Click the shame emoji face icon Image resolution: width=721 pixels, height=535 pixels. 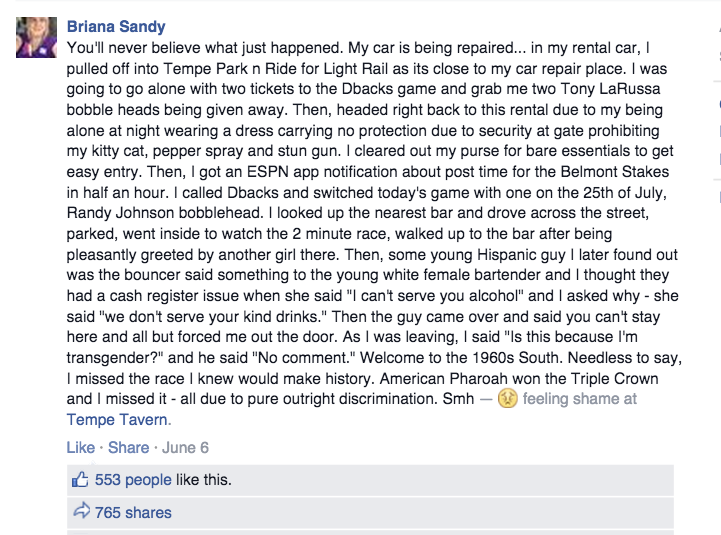tap(507, 400)
